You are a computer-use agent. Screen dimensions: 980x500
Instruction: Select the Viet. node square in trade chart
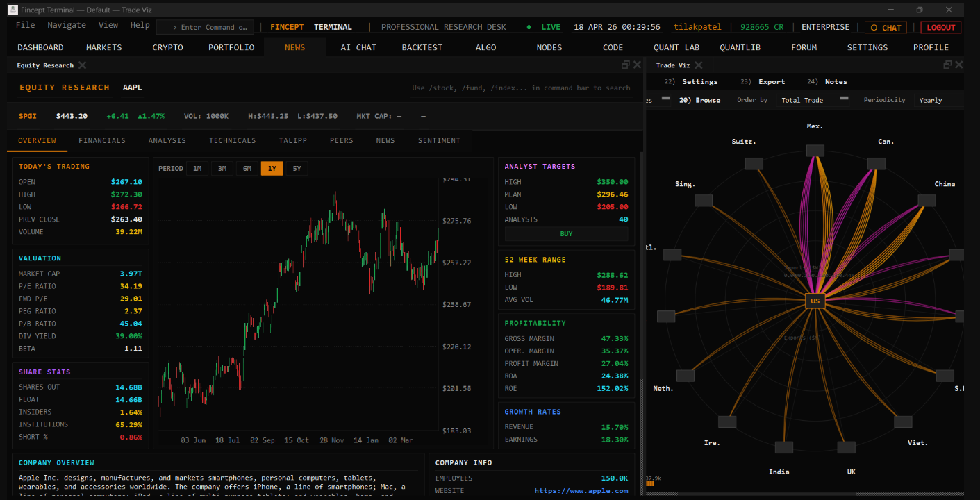903,422
